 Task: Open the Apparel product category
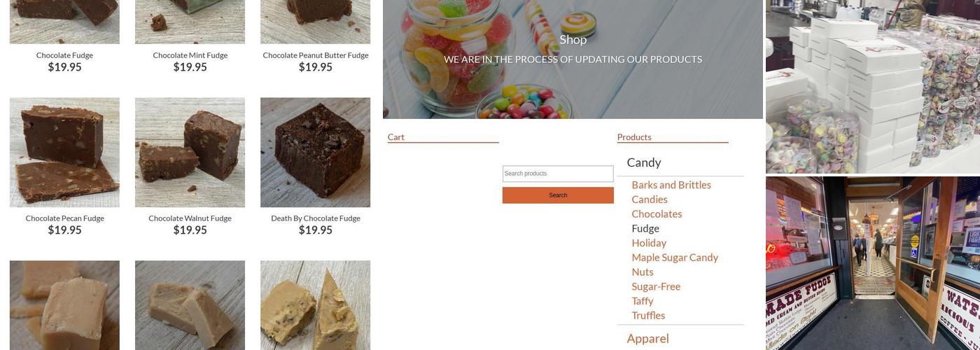(648, 339)
